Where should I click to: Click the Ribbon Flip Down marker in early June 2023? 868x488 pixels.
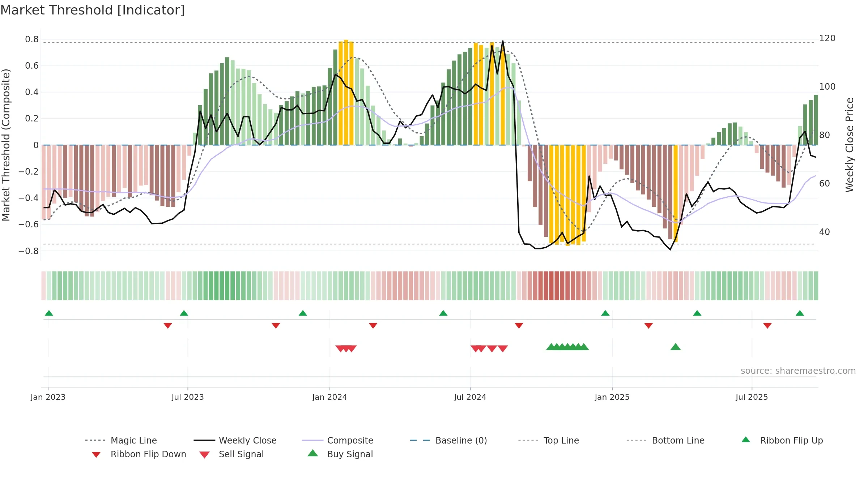tap(167, 326)
